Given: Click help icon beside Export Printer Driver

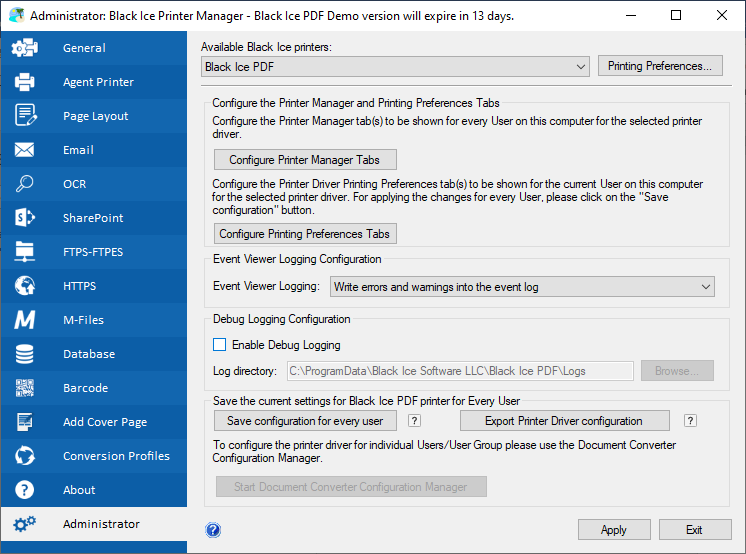Looking at the screenshot, I should tap(689, 421).
